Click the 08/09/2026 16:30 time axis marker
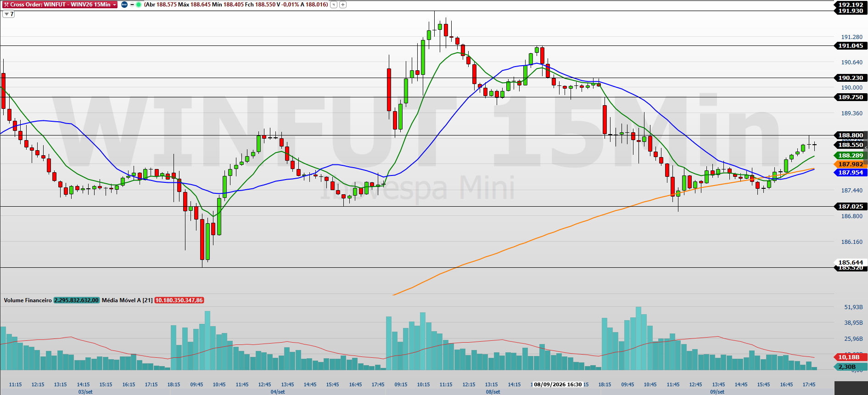The width and height of the screenshot is (868, 395). tap(558, 384)
